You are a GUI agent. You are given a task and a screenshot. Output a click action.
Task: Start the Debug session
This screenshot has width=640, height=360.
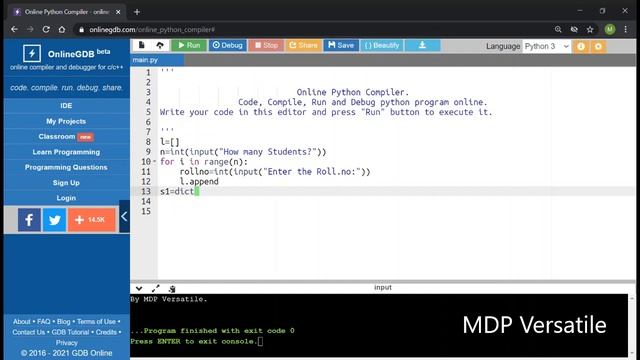[x=227, y=45]
